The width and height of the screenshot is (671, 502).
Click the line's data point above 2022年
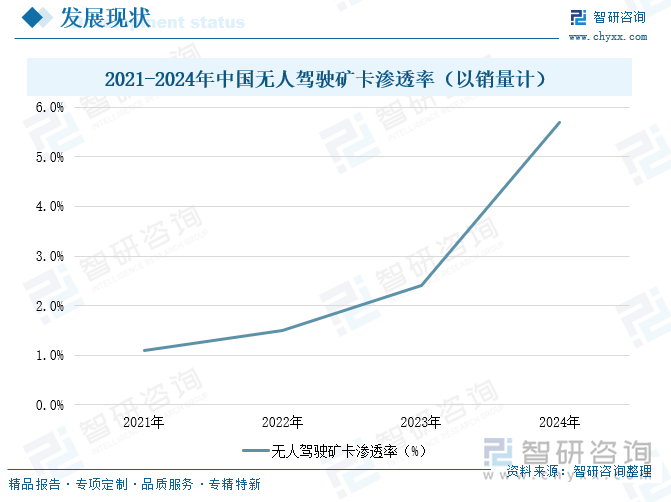282,330
